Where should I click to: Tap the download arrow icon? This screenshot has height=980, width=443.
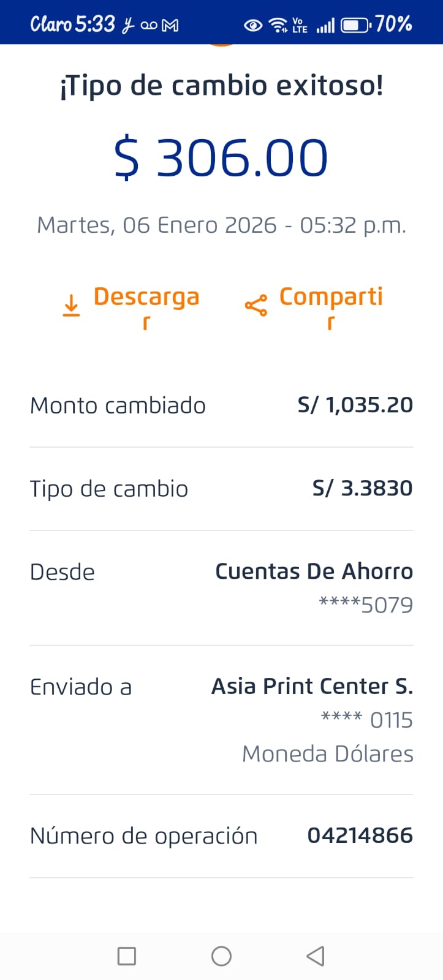(72, 305)
